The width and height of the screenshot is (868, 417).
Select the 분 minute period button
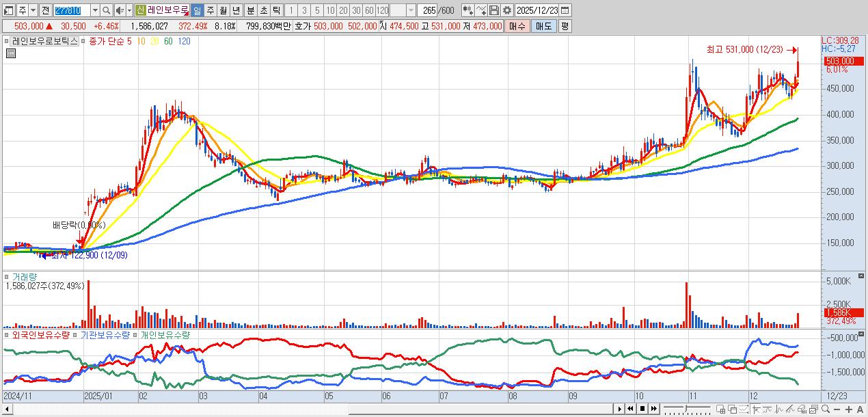[251, 10]
